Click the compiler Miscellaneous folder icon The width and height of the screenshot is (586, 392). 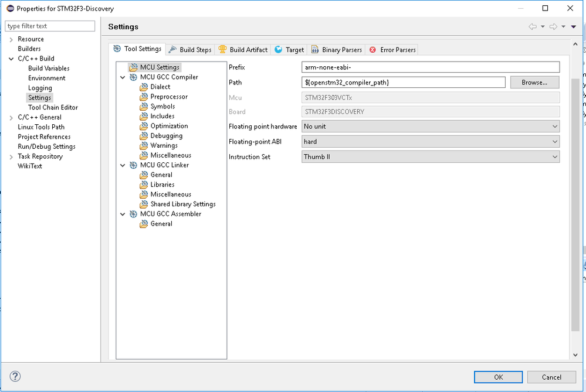point(144,155)
